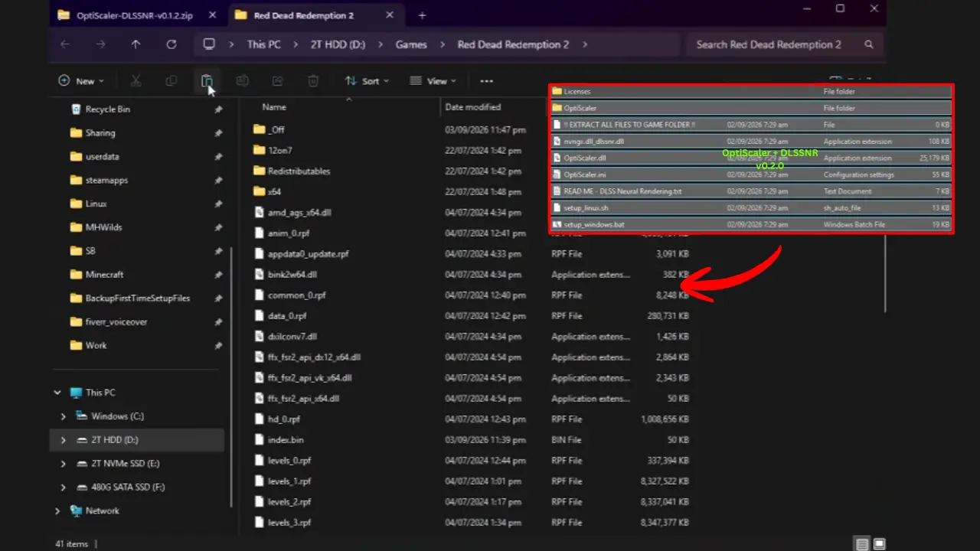Click the Recycle Bin icon in sidebar

point(76,109)
